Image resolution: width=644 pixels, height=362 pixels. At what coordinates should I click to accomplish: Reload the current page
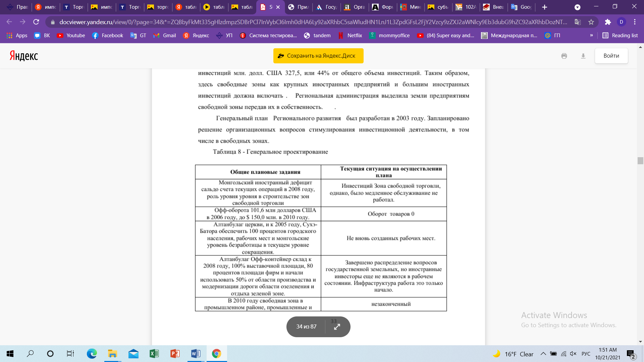tap(36, 22)
